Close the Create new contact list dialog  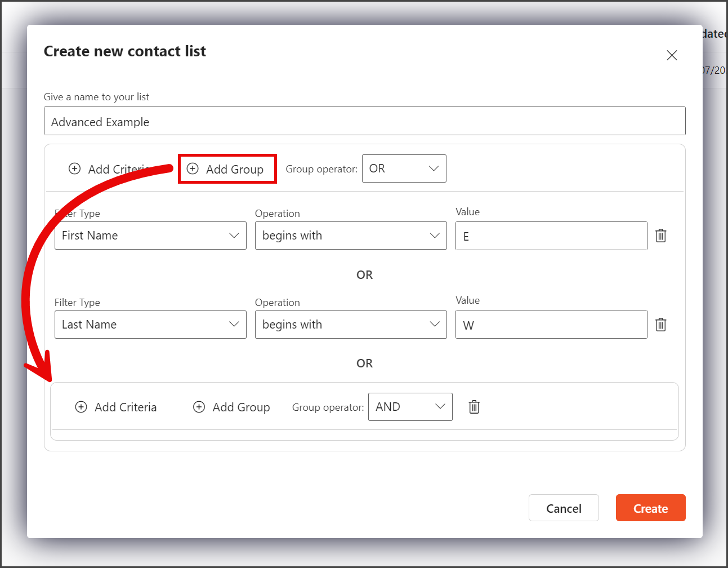(672, 55)
